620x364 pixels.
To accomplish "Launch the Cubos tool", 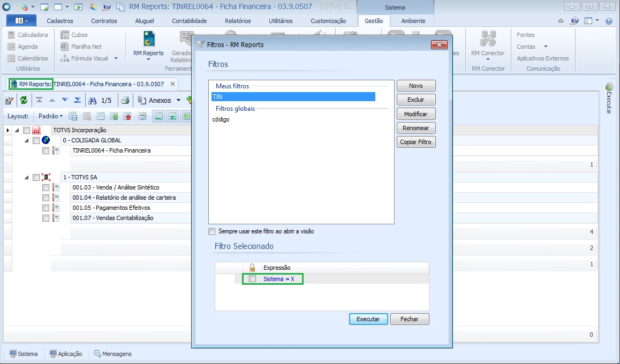I will (x=74, y=35).
